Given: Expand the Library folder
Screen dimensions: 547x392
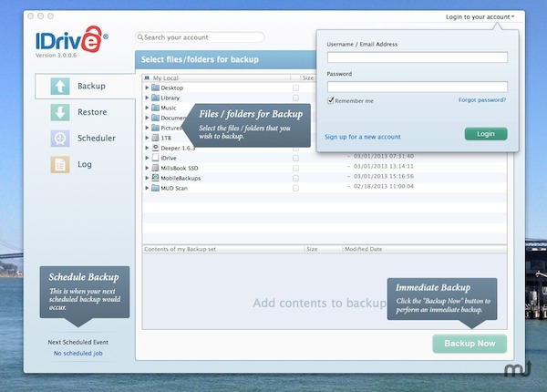Looking at the screenshot, I should tap(147, 98).
